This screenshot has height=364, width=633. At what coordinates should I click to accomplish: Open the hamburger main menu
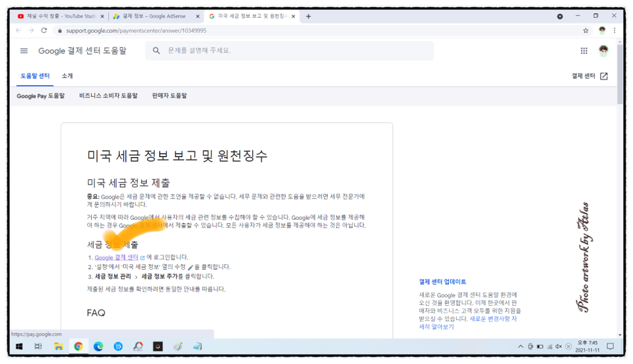pyautogui.click(x=24, y=51)
